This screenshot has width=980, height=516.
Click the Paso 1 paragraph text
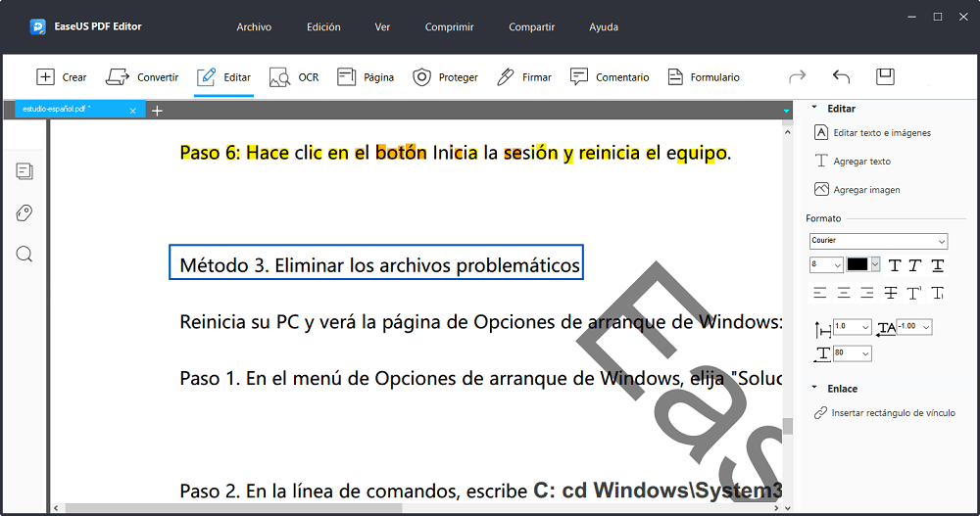[x=480, y=379]
